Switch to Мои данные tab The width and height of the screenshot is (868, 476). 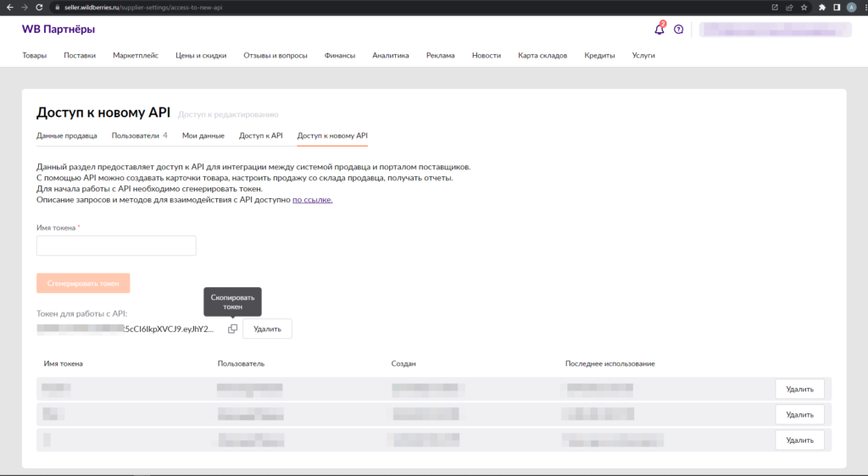203,136
